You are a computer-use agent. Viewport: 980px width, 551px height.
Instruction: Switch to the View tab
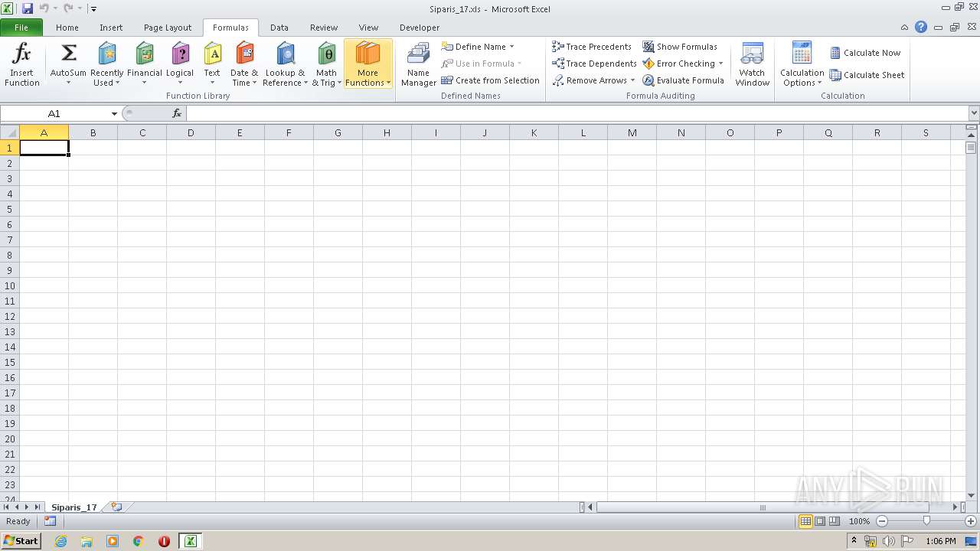click(368, 28)
